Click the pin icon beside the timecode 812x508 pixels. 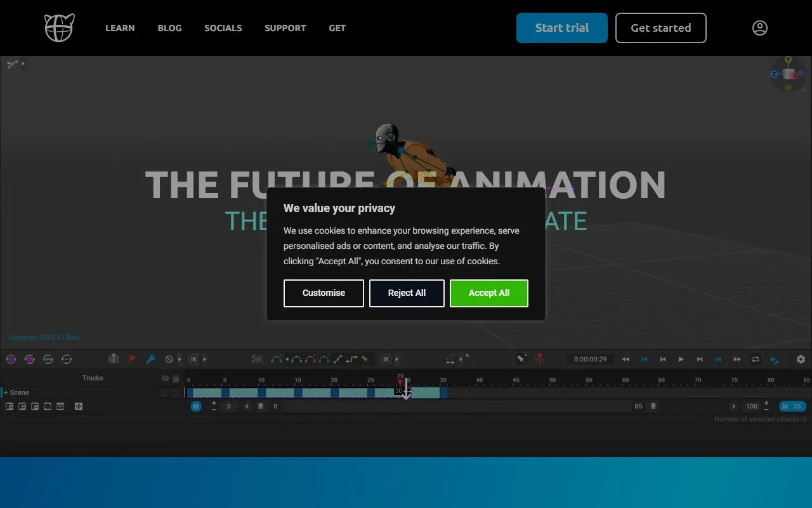pyautogui.click(x=521, y=359)
